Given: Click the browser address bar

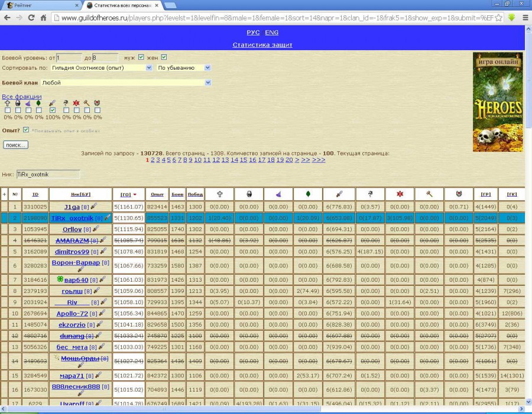Looking at the screenshot, I should coord(278,18).
